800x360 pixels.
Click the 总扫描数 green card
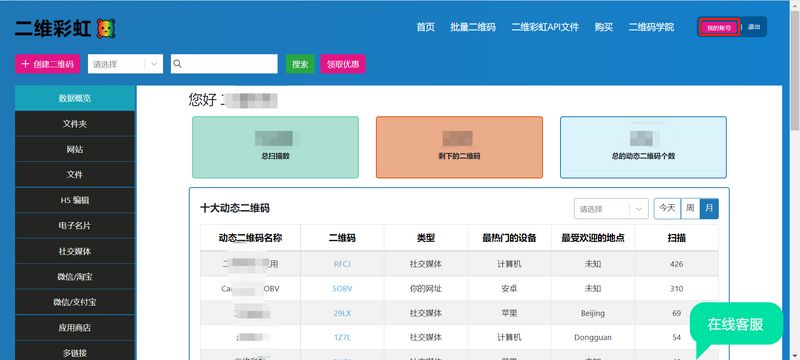(x=276, y=147)
